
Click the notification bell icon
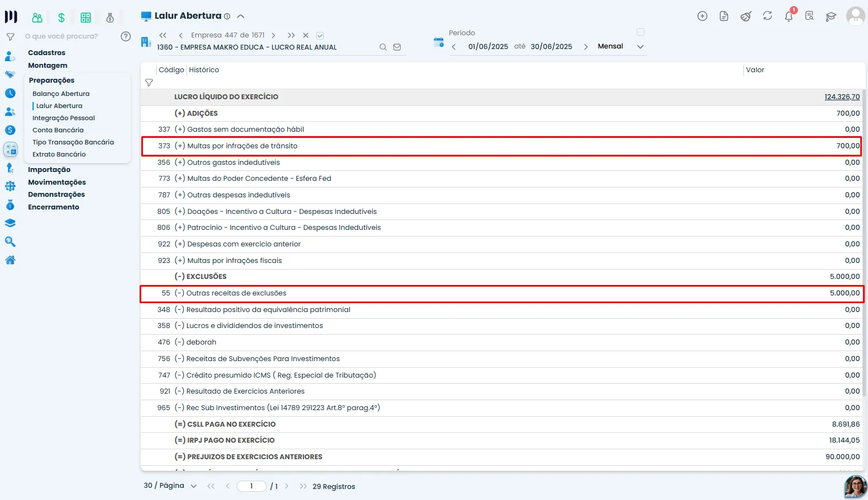(789, 16)
